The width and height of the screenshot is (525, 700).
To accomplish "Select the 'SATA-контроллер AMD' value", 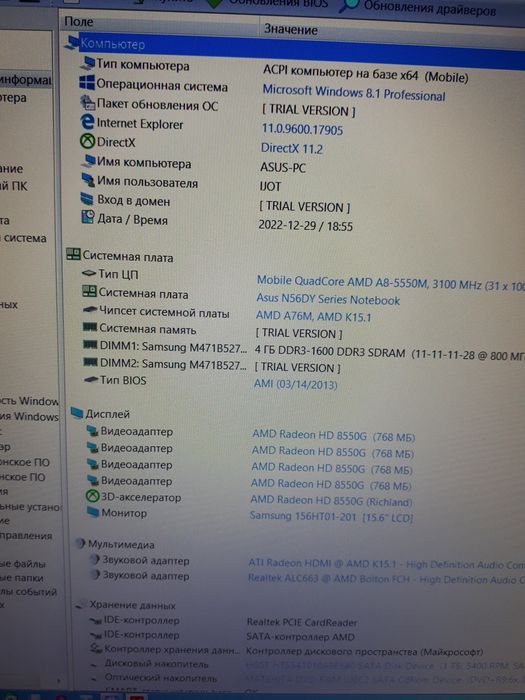I will 300,637.
